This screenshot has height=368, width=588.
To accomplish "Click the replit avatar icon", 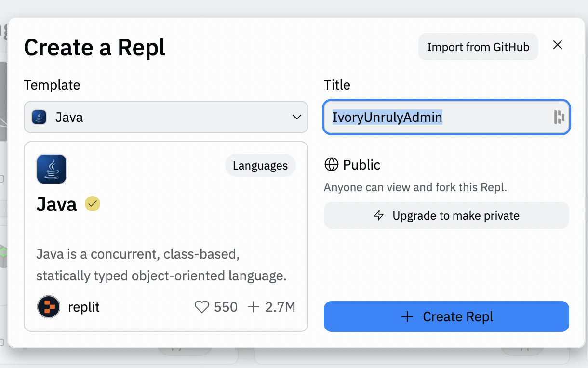I will [49, 307].
